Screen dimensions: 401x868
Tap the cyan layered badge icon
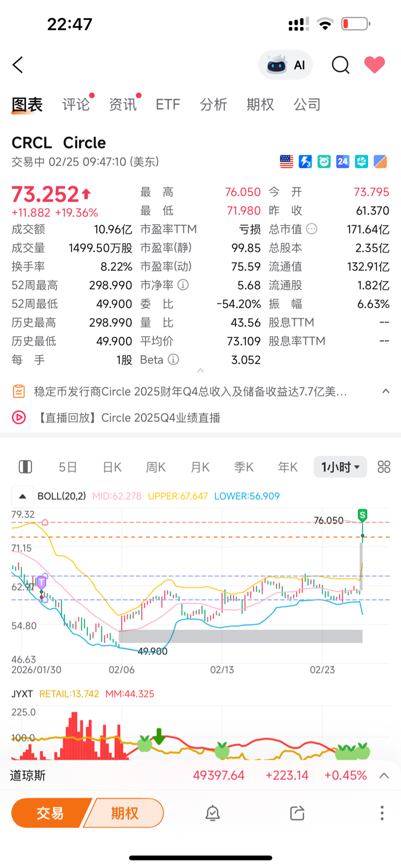coord(361,162)
